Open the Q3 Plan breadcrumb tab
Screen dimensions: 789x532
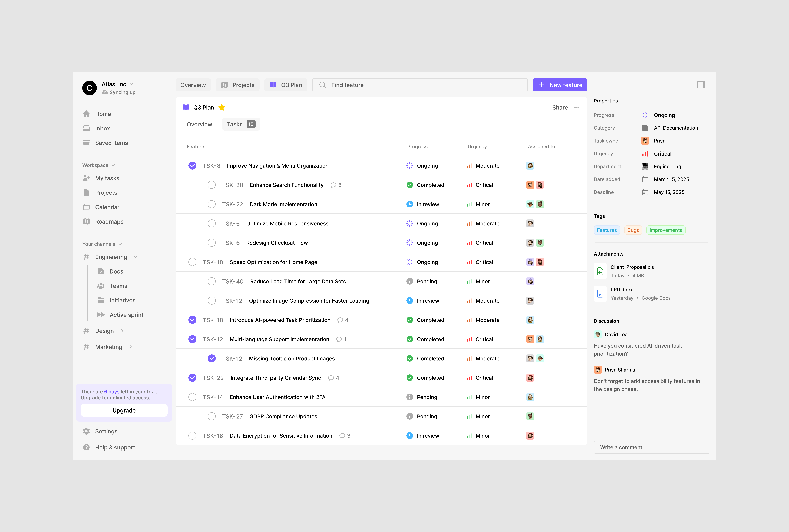point(286,85)
